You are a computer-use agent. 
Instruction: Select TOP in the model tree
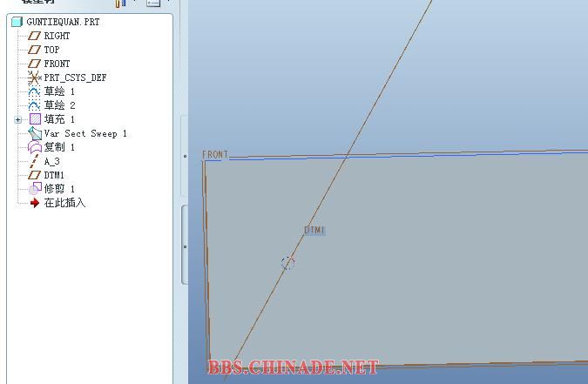(51, 50)
